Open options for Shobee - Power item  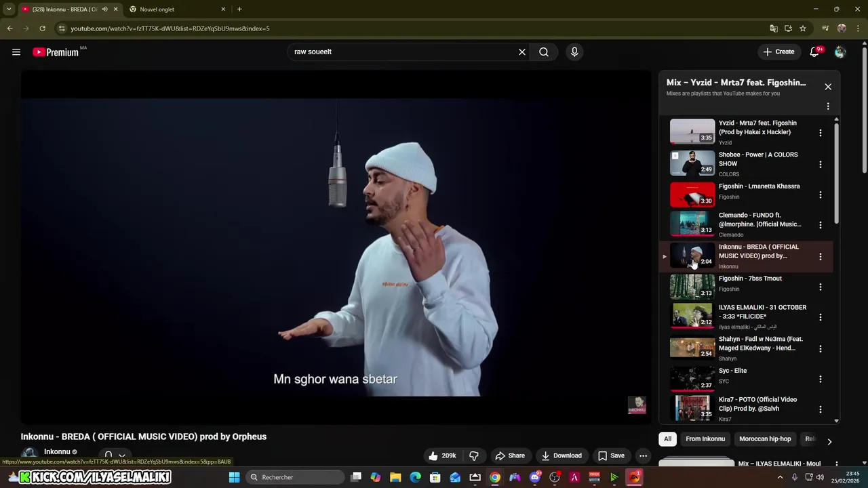click(821, 165)
